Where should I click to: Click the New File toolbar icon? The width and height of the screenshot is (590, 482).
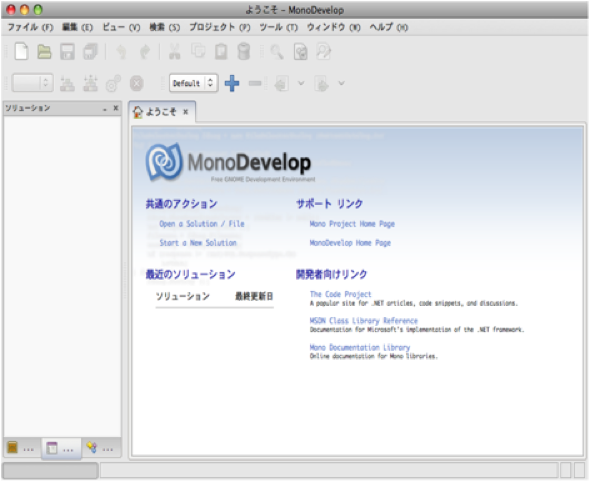(21, 52)
